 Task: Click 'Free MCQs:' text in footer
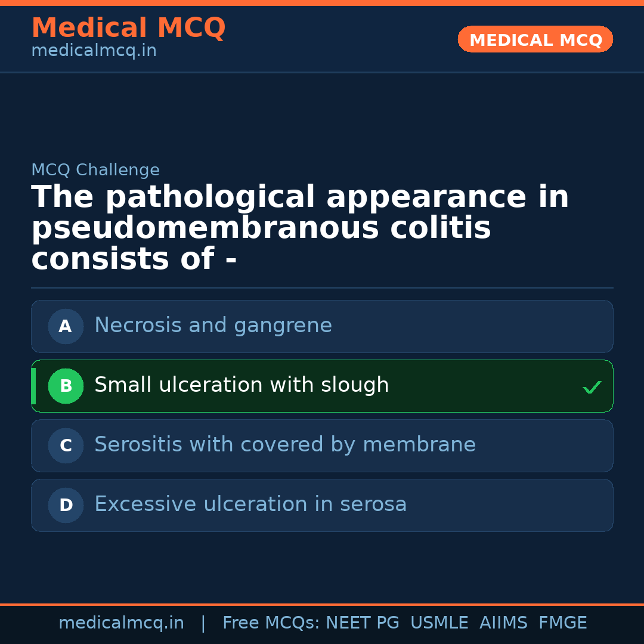[271, 623]
